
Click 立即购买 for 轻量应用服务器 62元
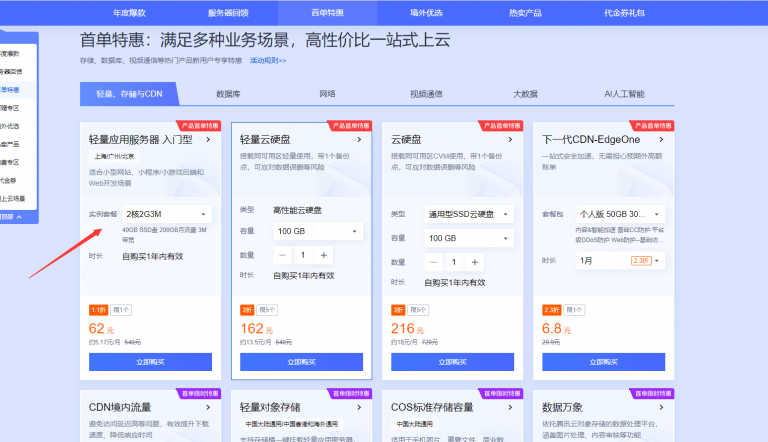(x=150, y=362)
